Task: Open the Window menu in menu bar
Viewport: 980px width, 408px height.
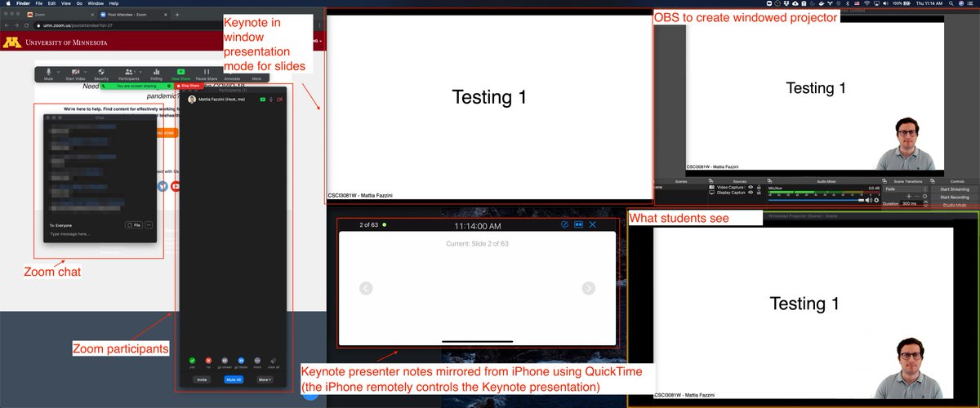Action: click(x=96, y=3)
